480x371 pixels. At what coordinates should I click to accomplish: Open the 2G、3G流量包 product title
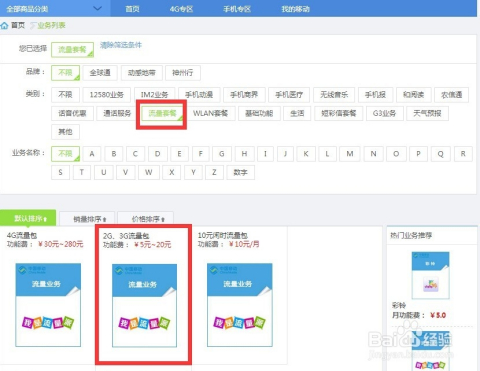(x=126, y=236)
